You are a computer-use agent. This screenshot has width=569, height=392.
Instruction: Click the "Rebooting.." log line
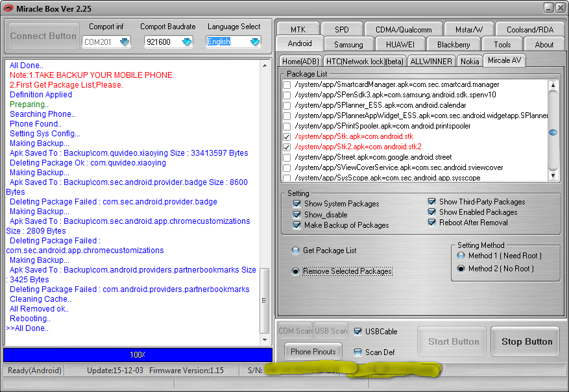click(30, 319)
